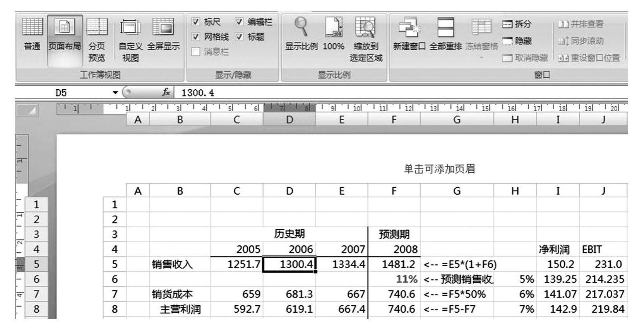Click 并排查看 view side by side
Screen dimensions: 644x325
click(581, 24)
